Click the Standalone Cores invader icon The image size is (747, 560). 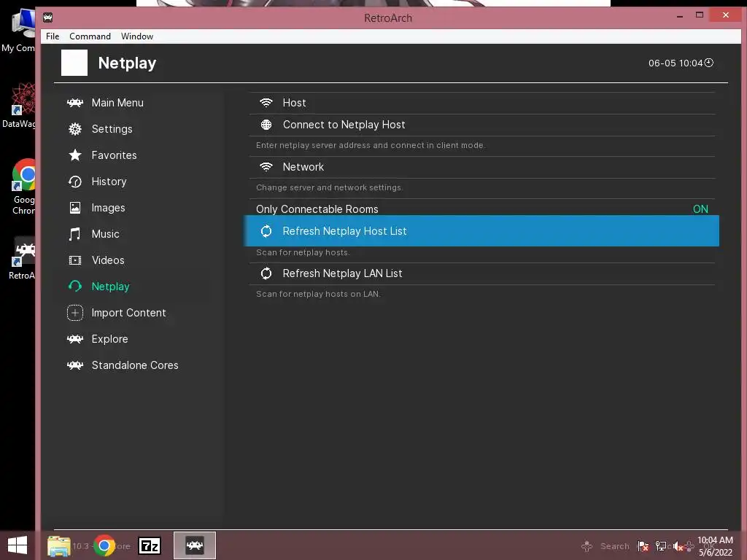(75, 365)
